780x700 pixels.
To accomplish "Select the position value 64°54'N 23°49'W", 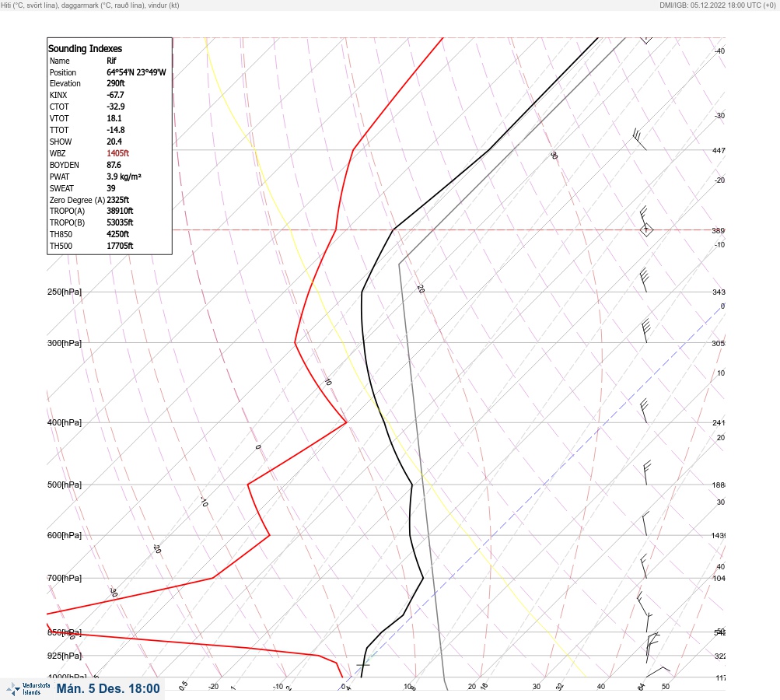I will point(136,72).
